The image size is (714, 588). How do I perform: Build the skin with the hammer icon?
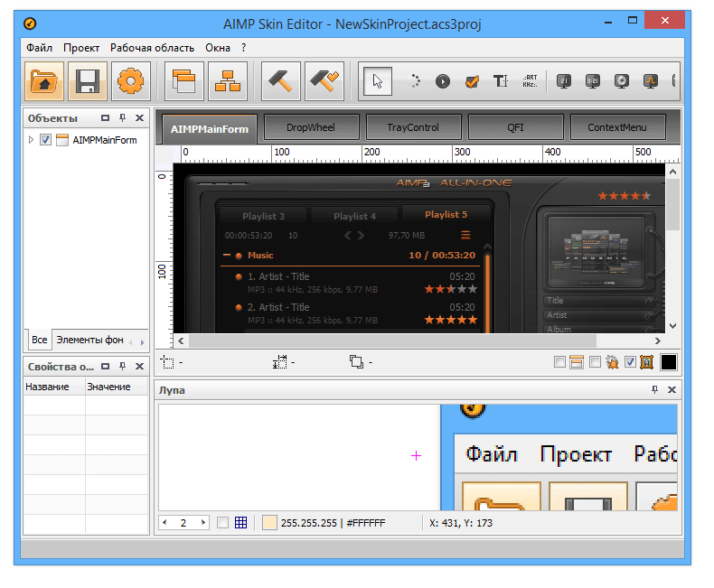(280, 81)
